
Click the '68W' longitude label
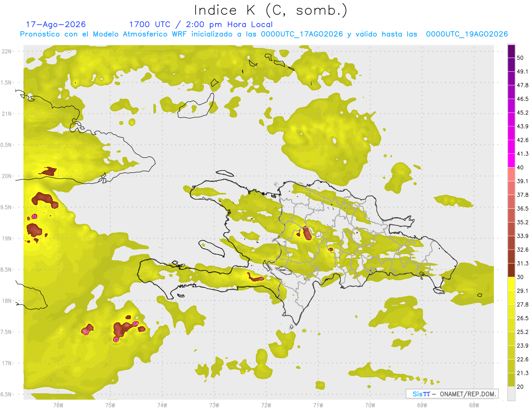(473, 405)
